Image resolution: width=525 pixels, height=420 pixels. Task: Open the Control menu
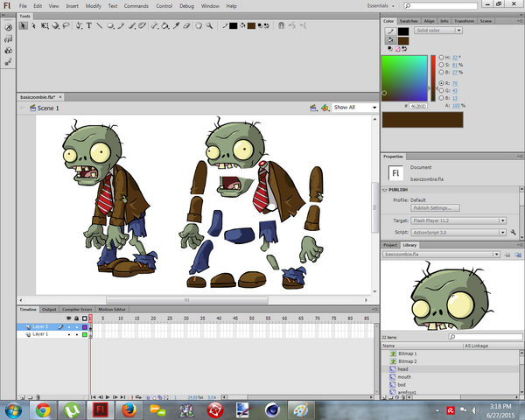pyautogui.click(x=164, y=6)
